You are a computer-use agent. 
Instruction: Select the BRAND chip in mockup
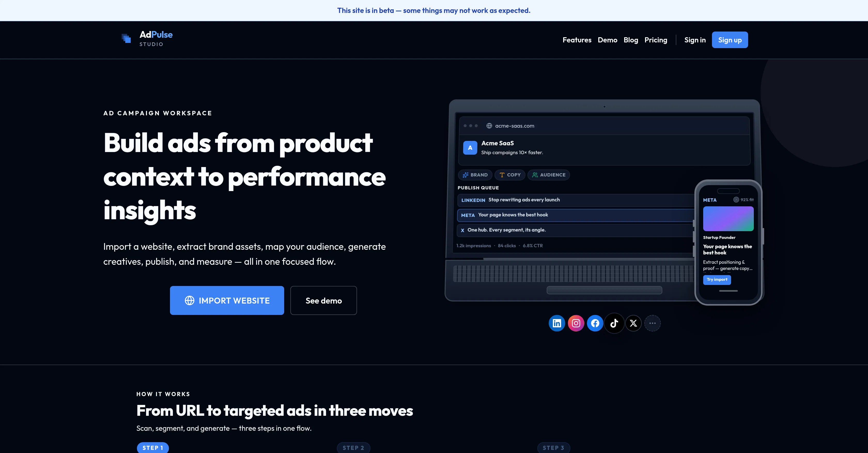(x=475, y=175)
